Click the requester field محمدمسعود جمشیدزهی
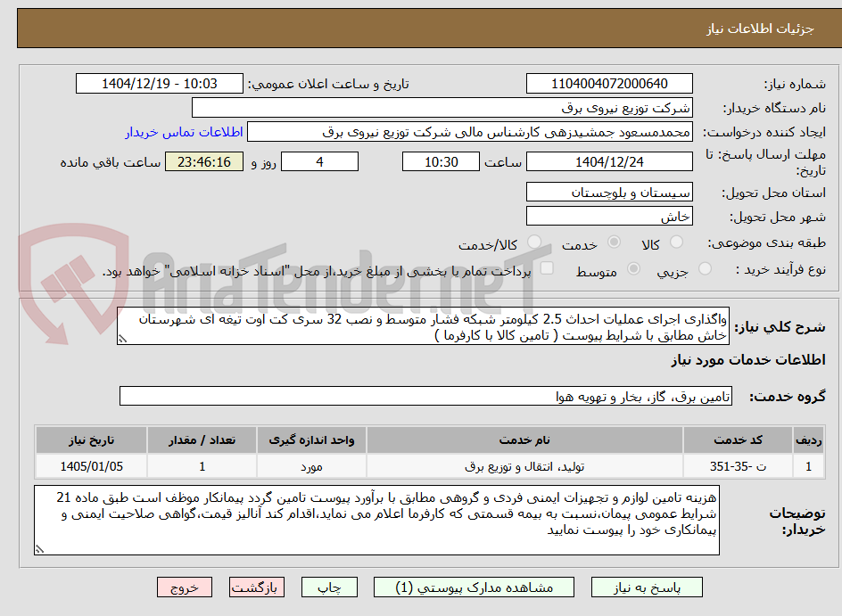842x616 pixels. pos(470,132)
